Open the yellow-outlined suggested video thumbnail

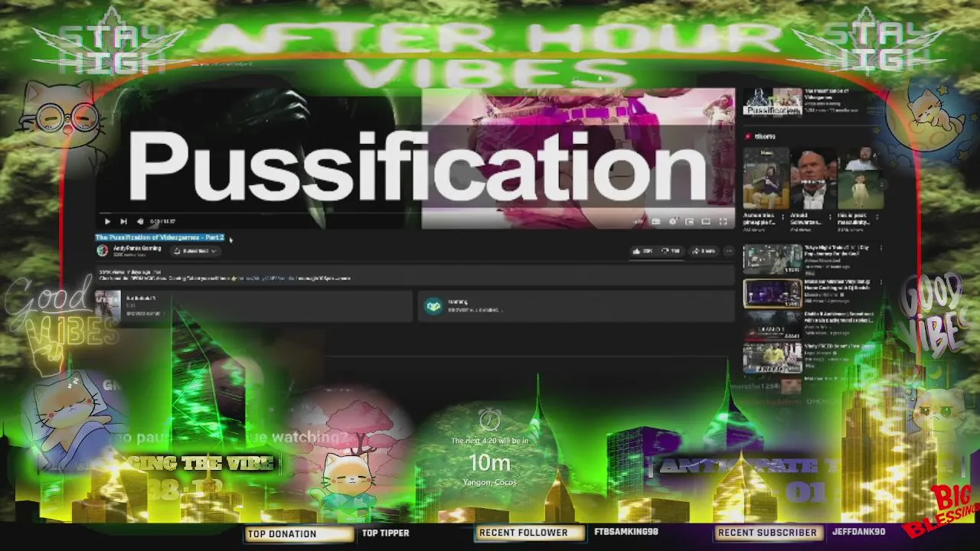coord(773,293)
